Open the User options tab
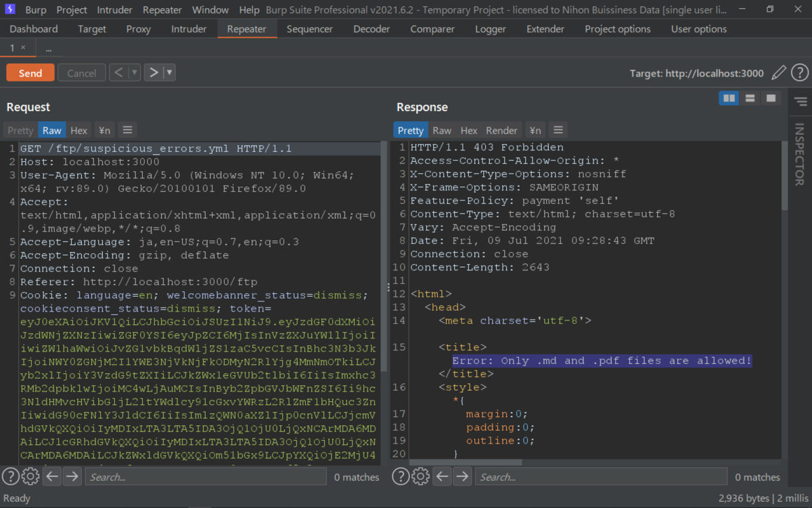This screenshot has height=508, width=812. click(699, 29)
